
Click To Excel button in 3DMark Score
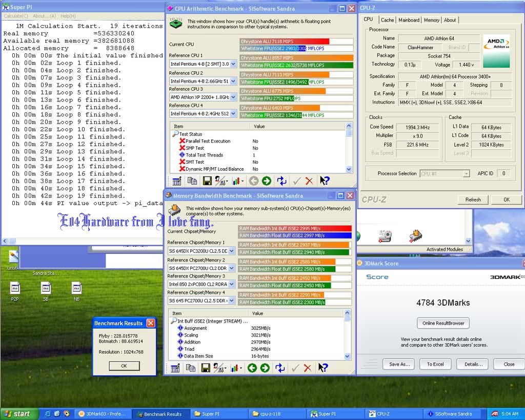[x=435, y=364]
